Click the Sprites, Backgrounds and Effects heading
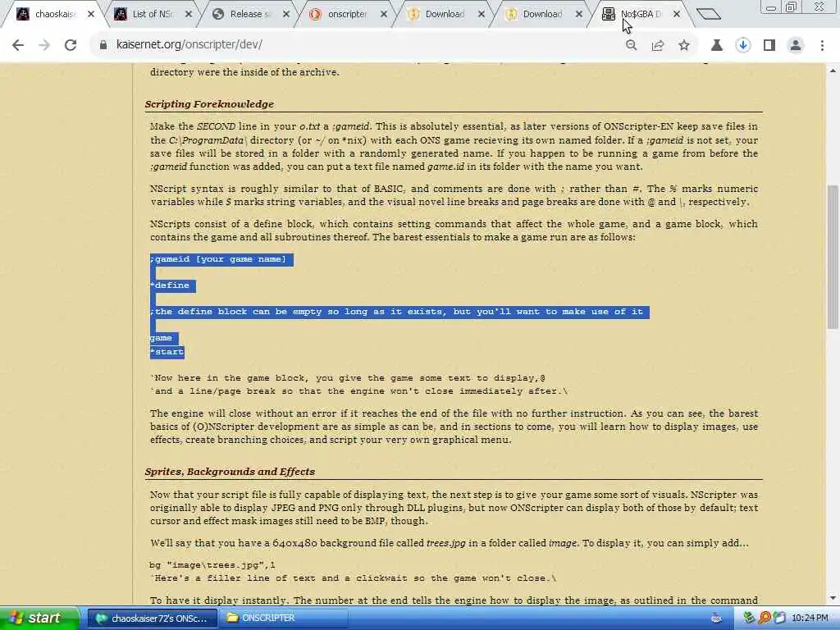 coord(230,472)
